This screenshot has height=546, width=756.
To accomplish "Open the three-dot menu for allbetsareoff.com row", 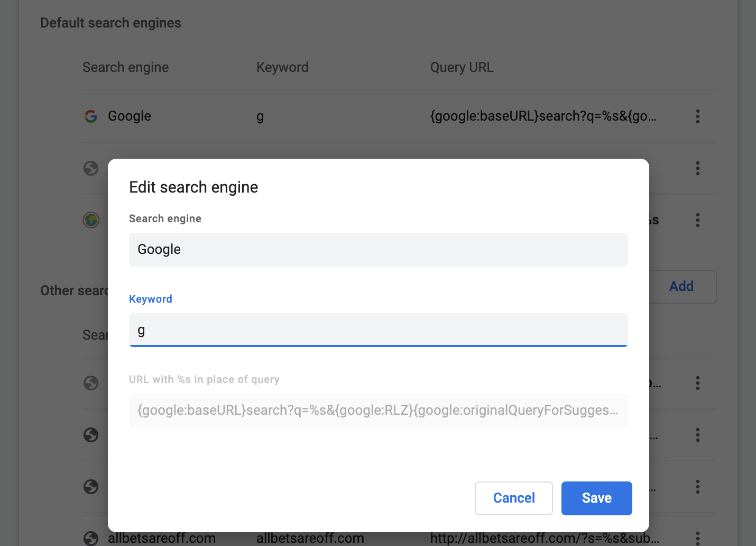I will [698, 538].
